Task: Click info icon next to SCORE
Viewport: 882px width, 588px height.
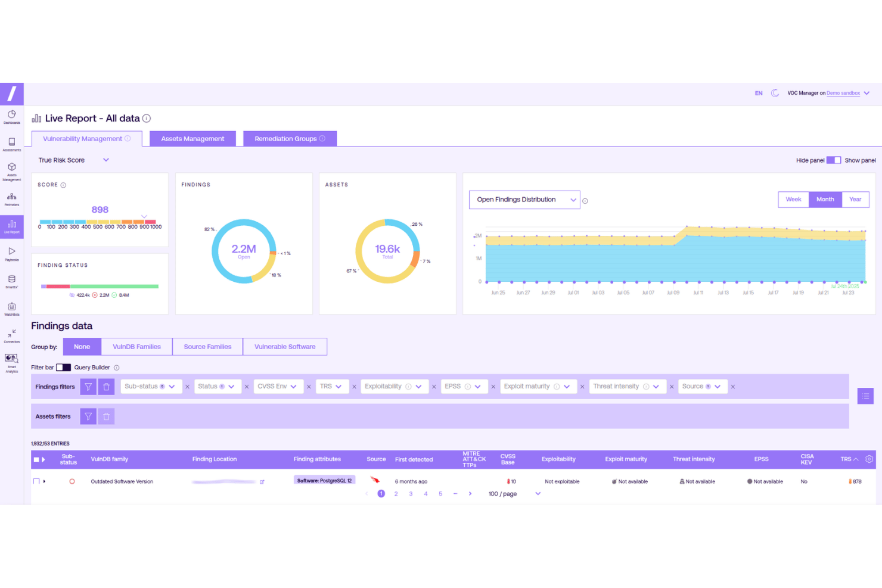Action: click(x=63, y=185)
